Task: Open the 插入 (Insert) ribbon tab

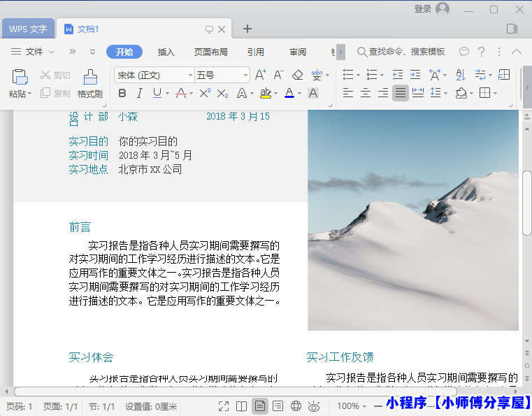Action: click(166, 52)
